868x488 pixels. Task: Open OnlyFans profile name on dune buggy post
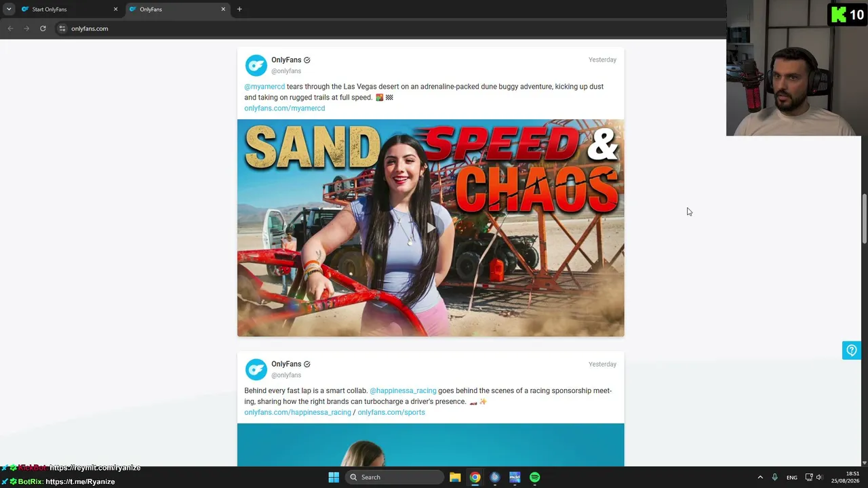(286, 60)
